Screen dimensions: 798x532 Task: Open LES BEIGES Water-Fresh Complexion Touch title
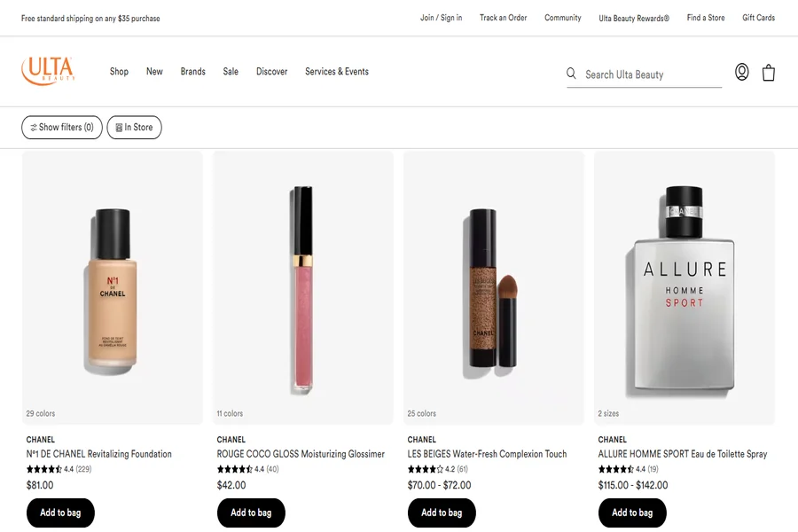point(487,454)
